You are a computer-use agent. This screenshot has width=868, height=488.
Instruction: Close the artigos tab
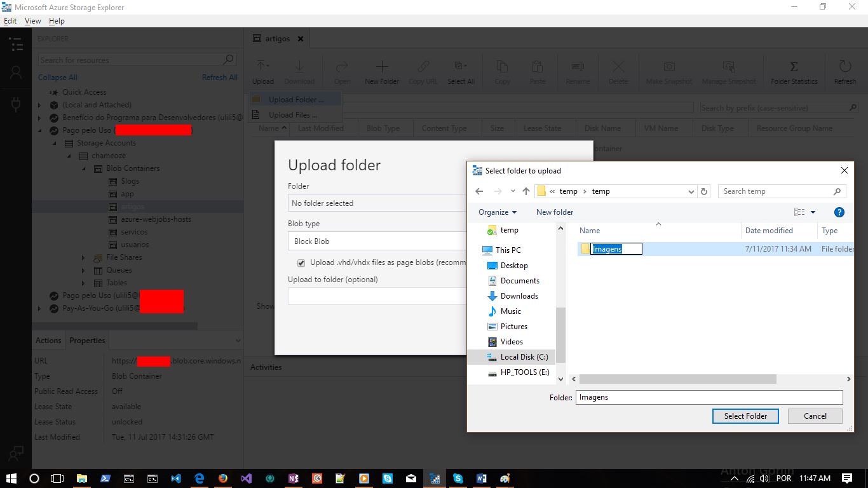click(x=301, y=39)
